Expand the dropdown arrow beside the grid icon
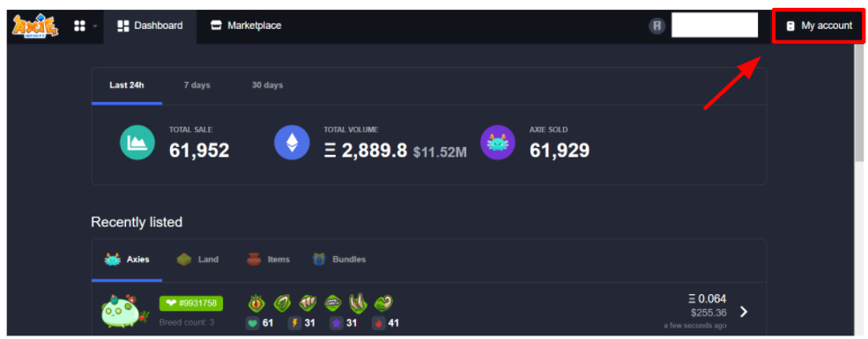868x339 pixels. [94, 26]
